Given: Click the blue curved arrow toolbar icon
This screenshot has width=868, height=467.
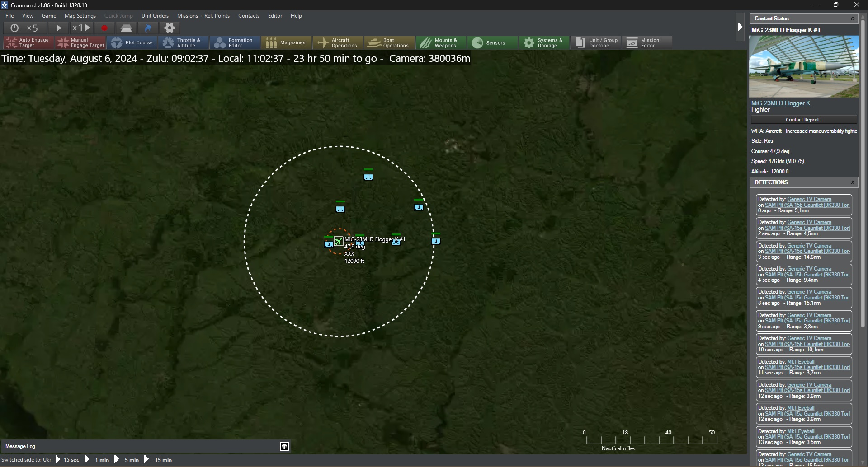Looking at the screenshot, I should [148, 28].
